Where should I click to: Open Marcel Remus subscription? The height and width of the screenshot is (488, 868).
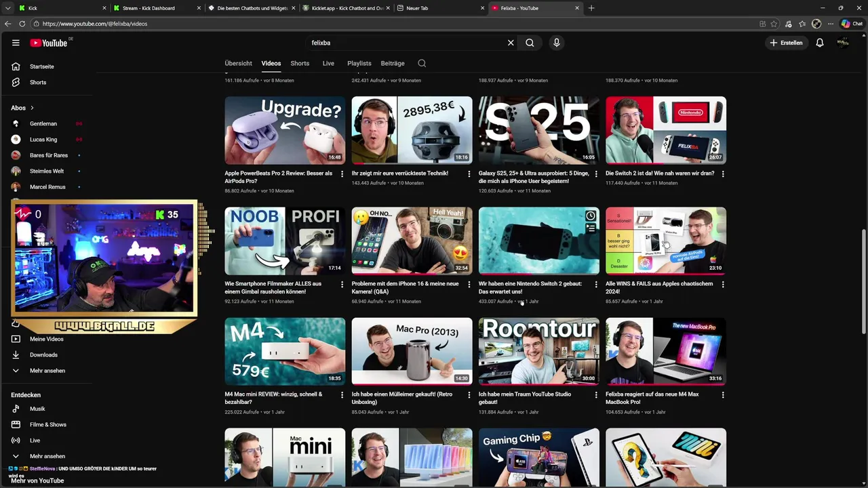click(47, 186)
